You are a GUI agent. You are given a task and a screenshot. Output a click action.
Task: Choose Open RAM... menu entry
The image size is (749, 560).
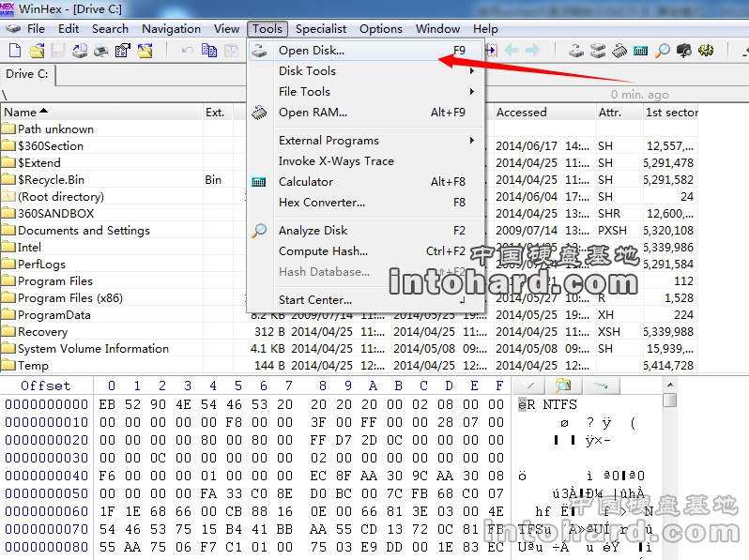pos(366,113)
